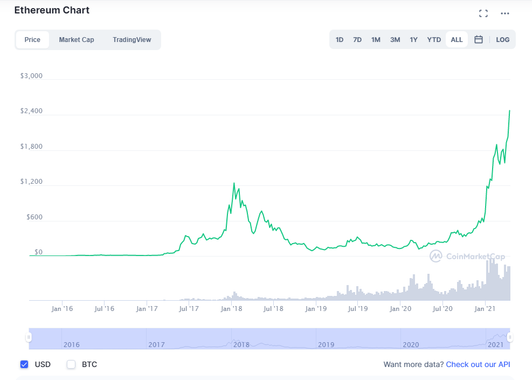Click 2019 in the range navigator

pos(326,345)
